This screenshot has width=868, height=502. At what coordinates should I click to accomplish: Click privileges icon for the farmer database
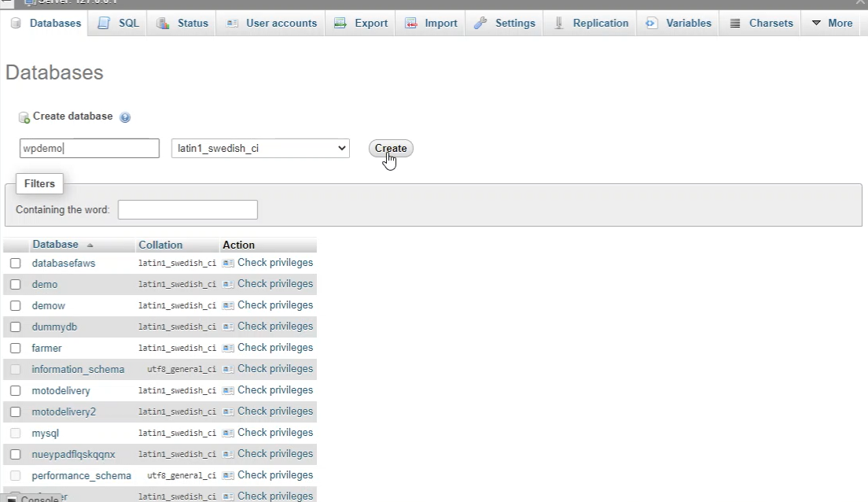(x=228, y=348)
